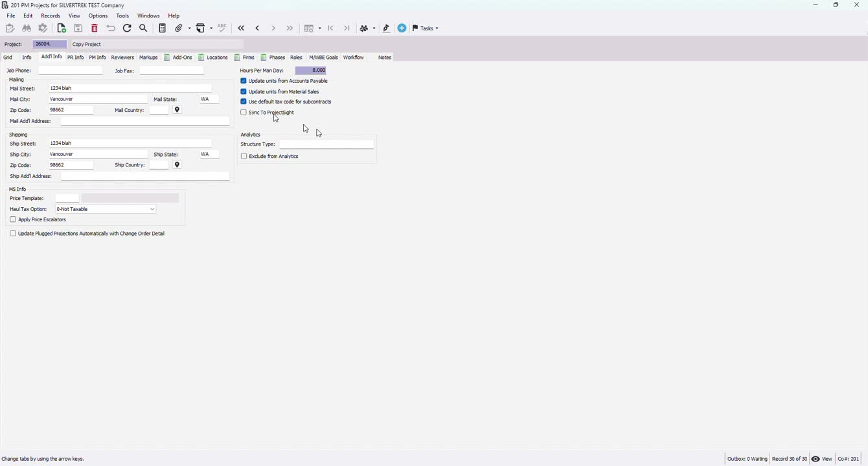Open the Windows menu

(148, 16)
